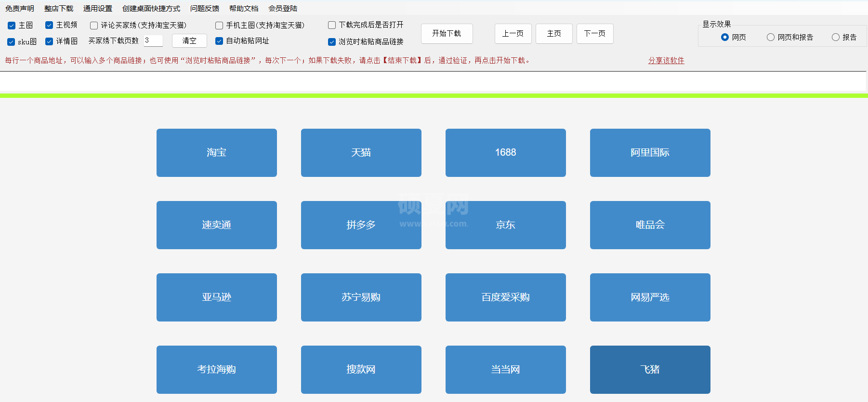Open the 考拉海购 platform tile

click(x=217, y=370)
